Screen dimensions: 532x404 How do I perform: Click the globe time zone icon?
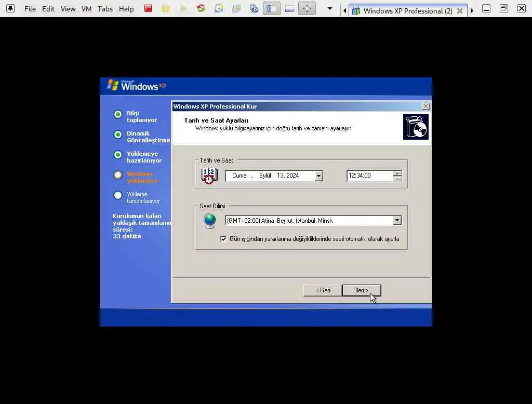coord(210,221)
